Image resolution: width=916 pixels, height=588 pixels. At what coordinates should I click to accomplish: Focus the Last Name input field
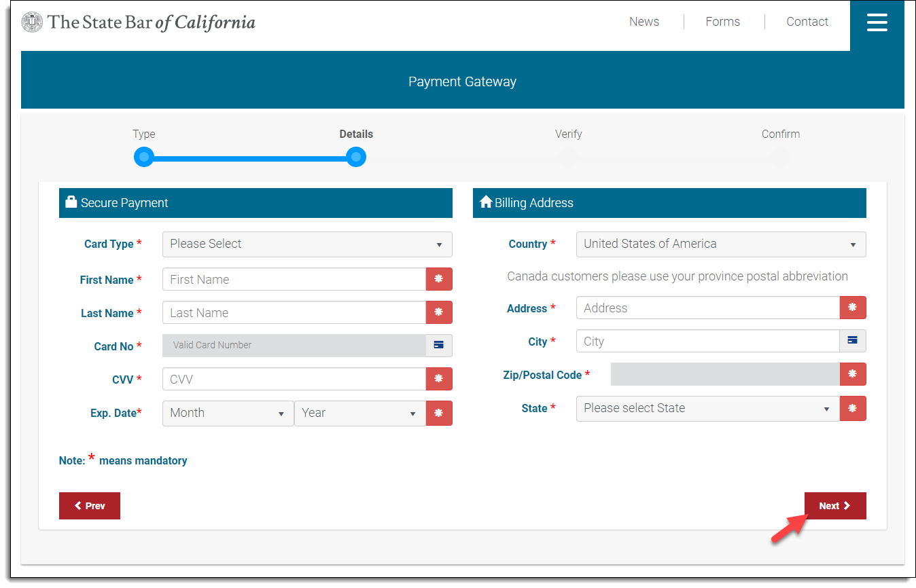(x=294, y=313)
